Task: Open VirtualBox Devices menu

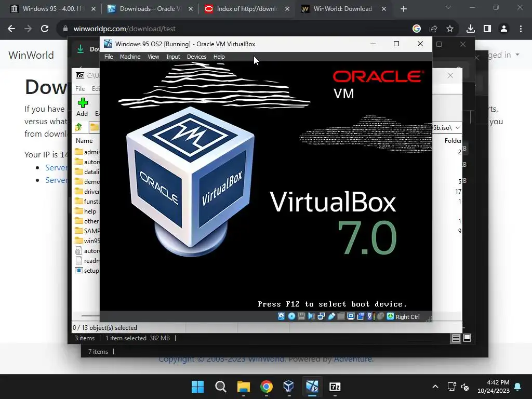Action: point(196,57)
